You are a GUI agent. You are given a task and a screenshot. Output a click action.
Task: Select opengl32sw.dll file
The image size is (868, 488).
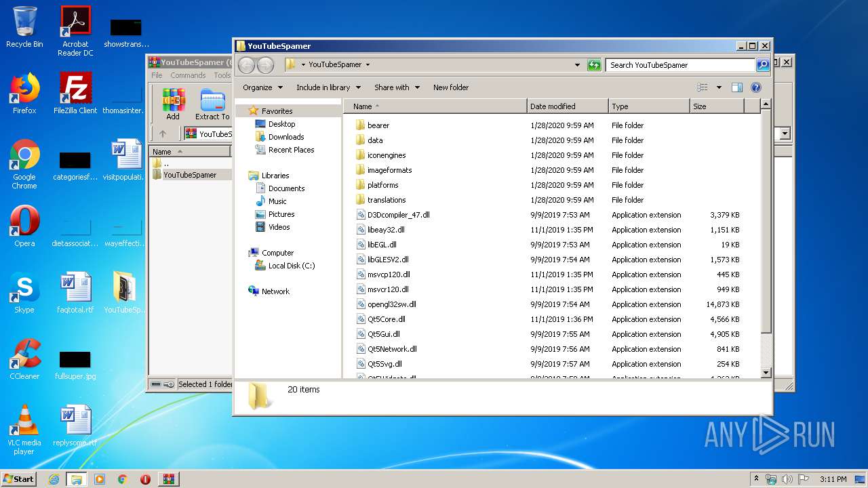(392, 304)
